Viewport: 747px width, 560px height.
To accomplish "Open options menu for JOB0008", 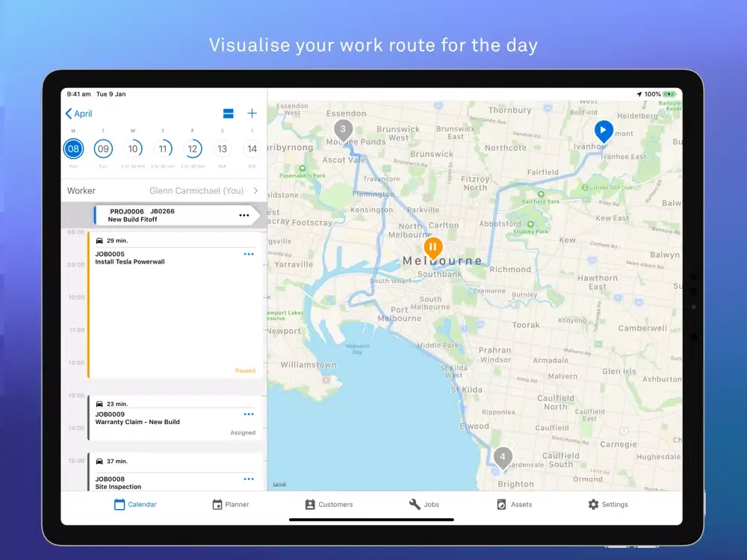I will click(x=249, y=479).
